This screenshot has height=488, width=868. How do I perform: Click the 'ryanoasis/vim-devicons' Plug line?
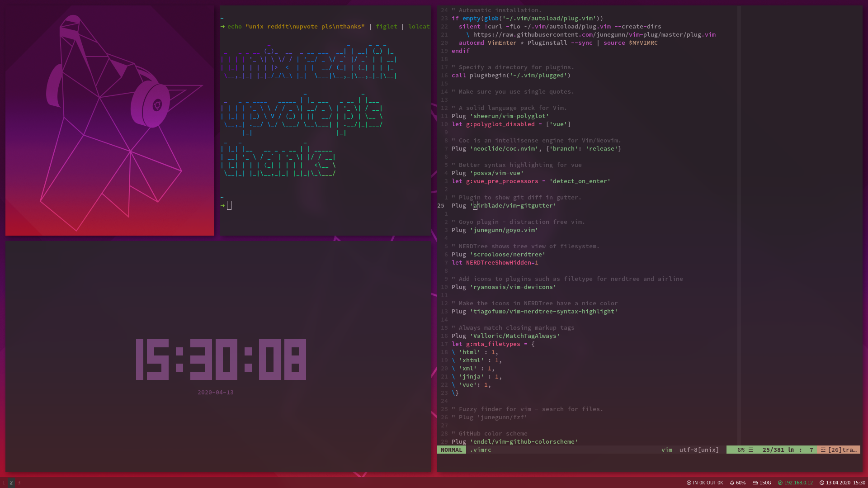(x=504, y=287)
